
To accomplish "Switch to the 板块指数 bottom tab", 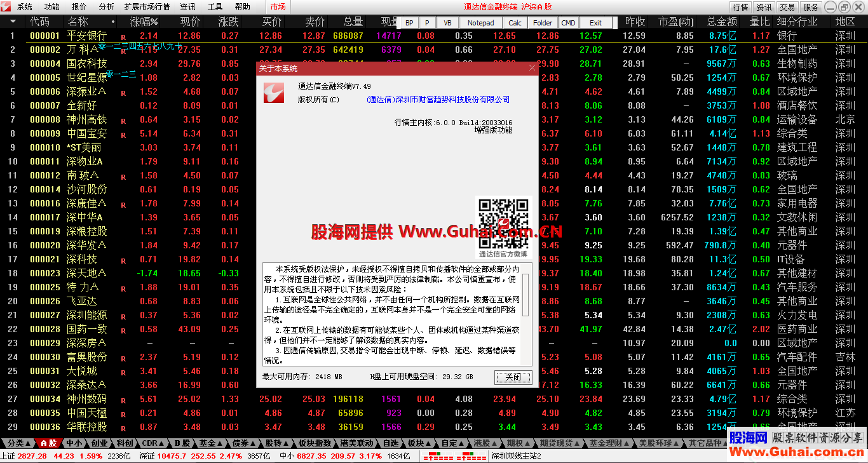I will coord(315,443).
